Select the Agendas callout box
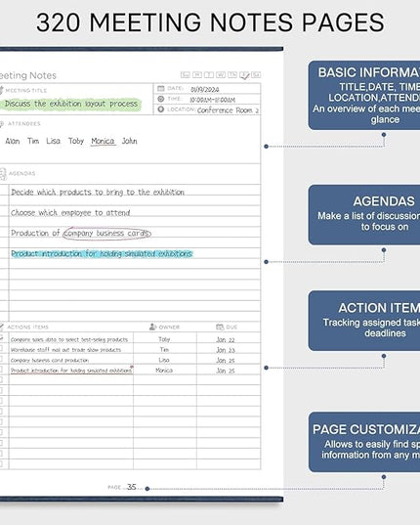The height and width of the screenshot is (525, 420). pyautogui.click(x=363, y=215)
